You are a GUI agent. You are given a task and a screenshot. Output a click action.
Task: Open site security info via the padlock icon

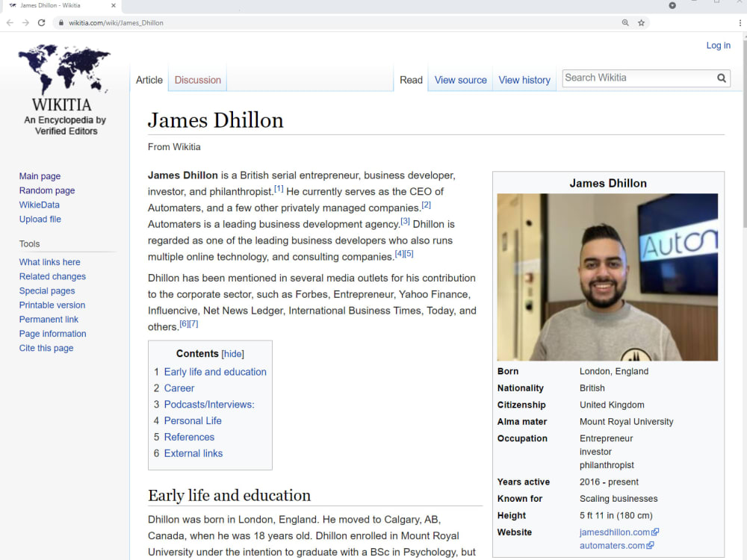click(61, 22)
